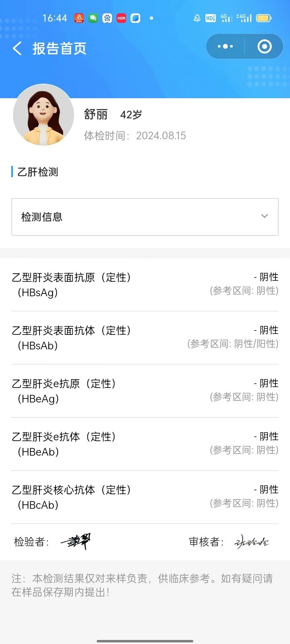This screenshot has width=290, height=644.
Task: Tap the Kuaishou orange notification icon
Action: pyautogui.click(x=79, y=18)
